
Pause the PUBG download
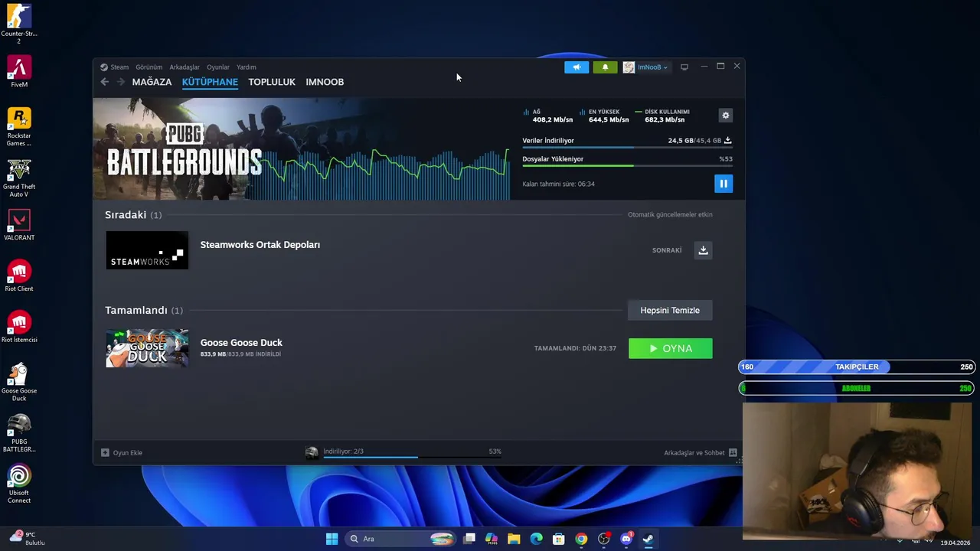pos(724,184)
